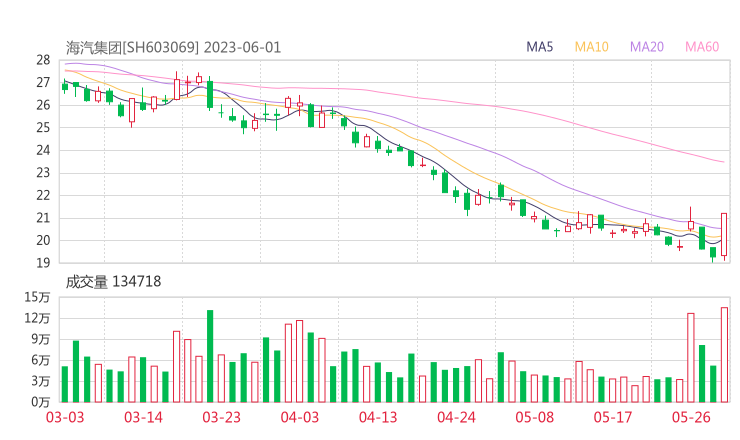The width and height of the screenshot is (740, 440).
Task: Click the 0万 volume axis label
Action: pyautogui.click(x=41, y=402)
